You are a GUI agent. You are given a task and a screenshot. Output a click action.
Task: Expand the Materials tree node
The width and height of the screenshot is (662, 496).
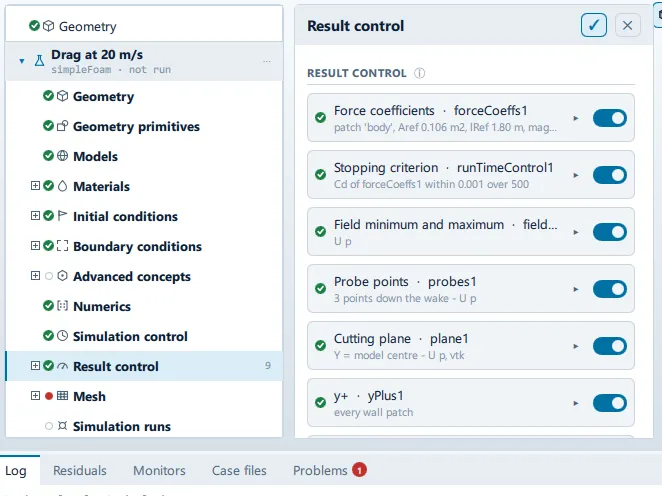35,186
